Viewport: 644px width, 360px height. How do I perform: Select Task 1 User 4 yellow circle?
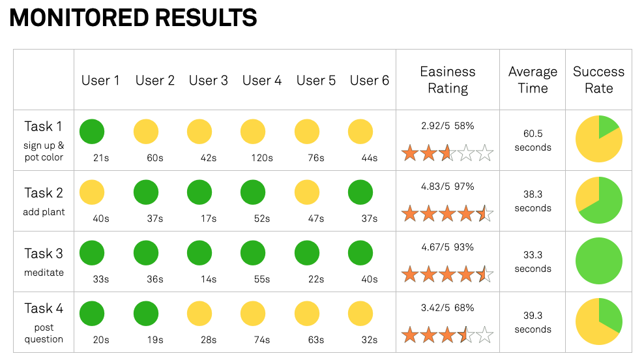(x=253, y=132)
